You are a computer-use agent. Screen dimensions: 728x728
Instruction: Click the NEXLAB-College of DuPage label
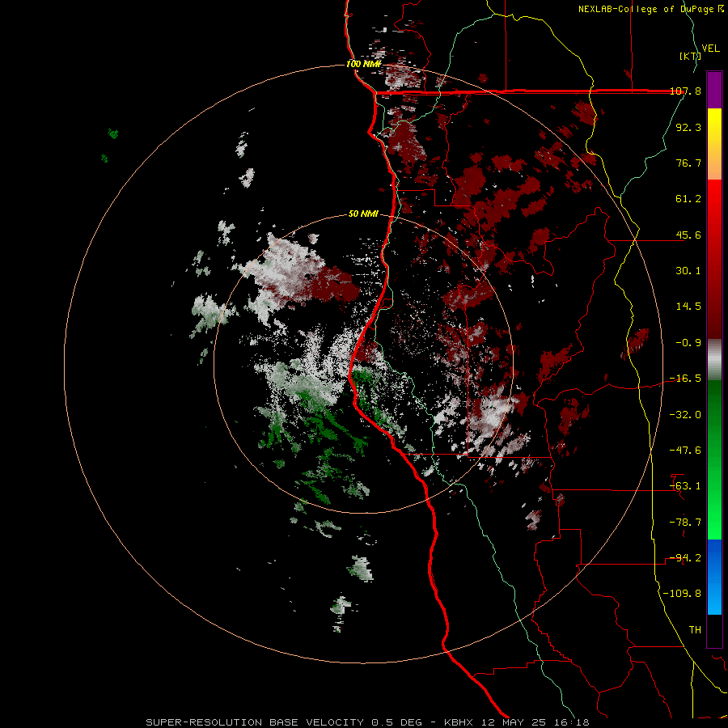(645, 9)
